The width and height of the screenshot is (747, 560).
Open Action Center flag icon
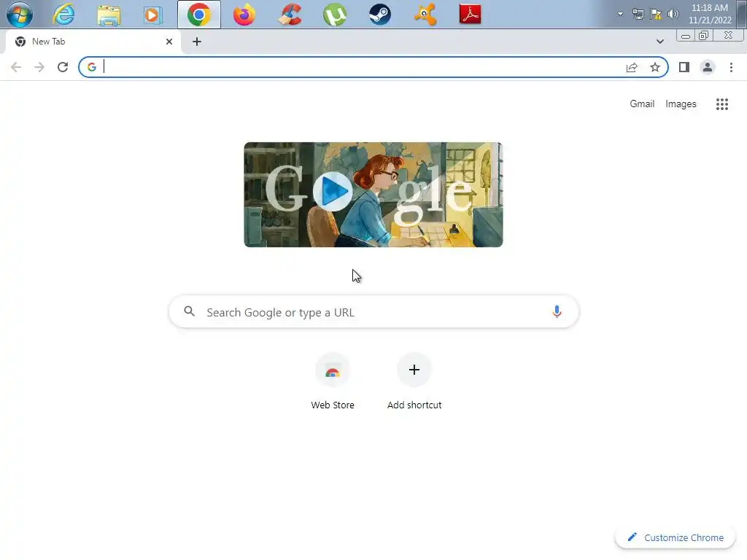tap(656, 14)
